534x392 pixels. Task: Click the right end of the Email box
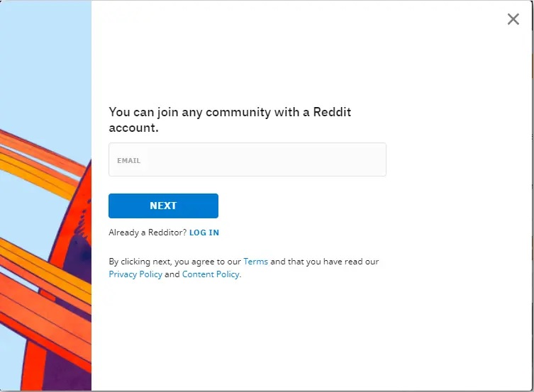tap(374, 159)
